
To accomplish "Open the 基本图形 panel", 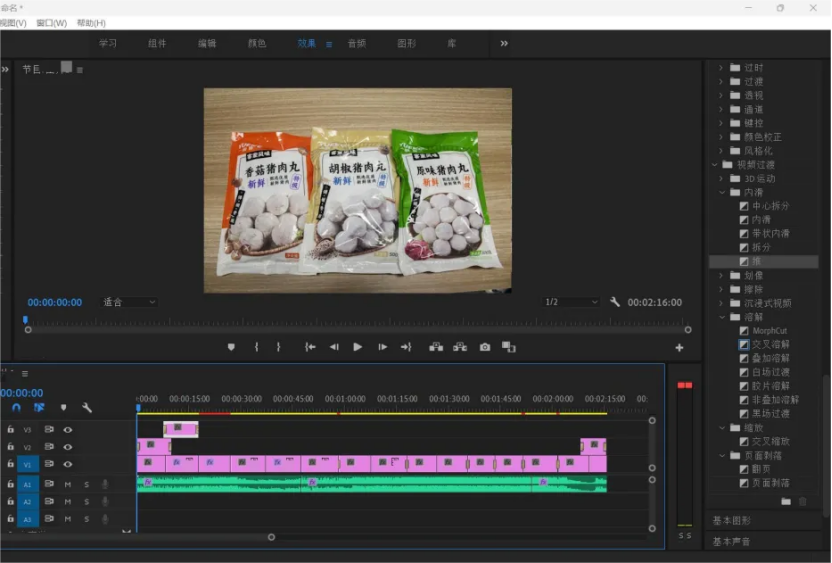I will [x=732, y=521].
